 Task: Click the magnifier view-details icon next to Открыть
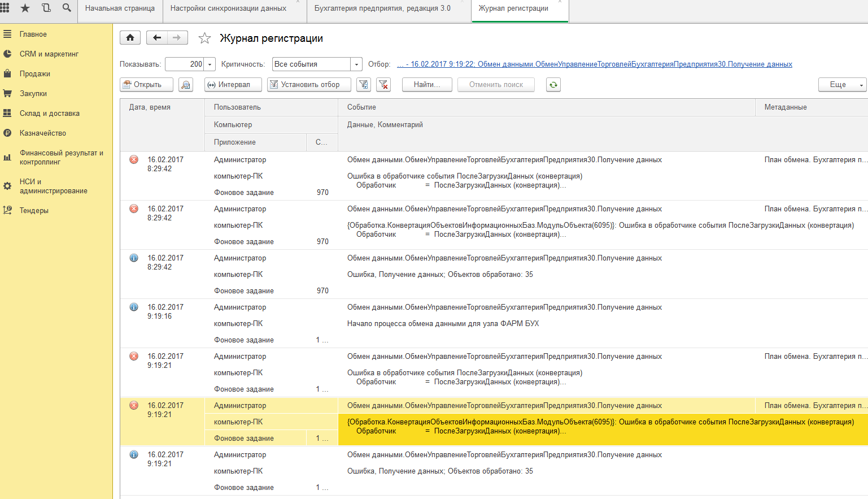tap(186, 85)
